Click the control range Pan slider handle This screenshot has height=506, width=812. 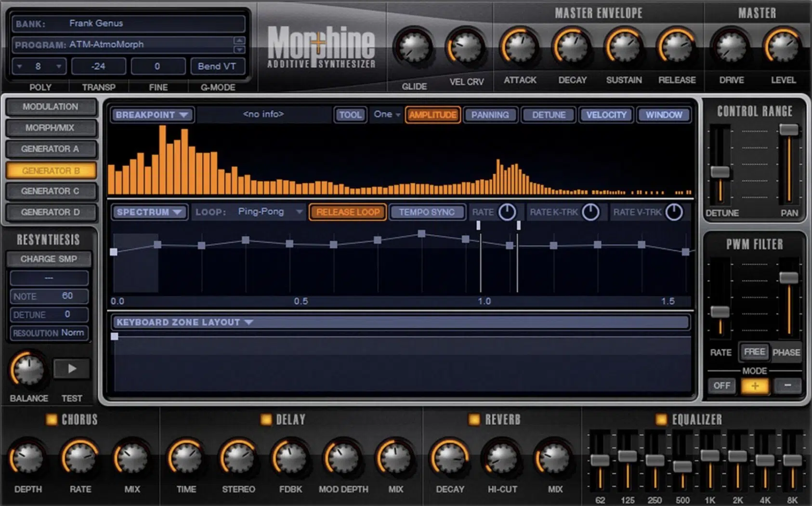[x=789, y=129]
